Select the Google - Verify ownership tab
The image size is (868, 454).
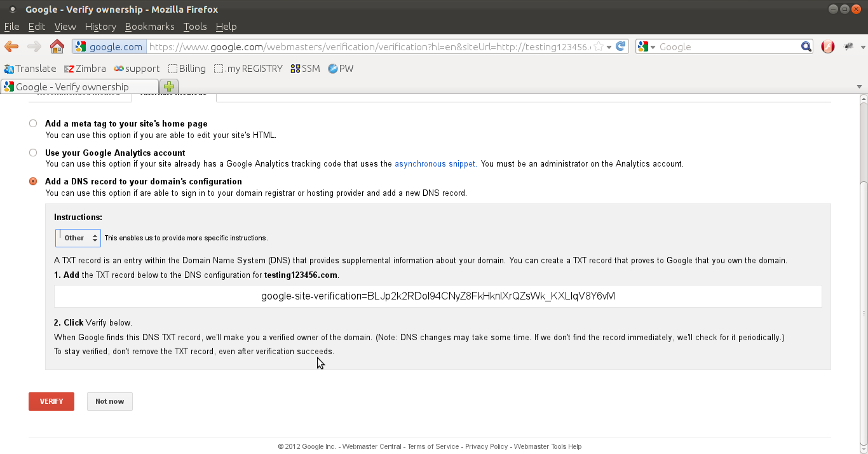[79, 86]
